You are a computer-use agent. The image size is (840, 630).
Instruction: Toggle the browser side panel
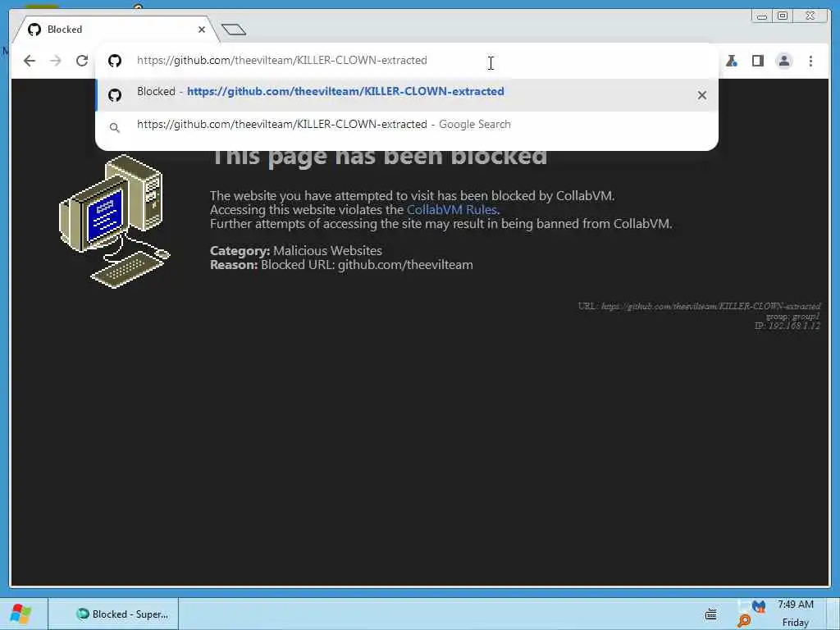[x=757, y=61]
